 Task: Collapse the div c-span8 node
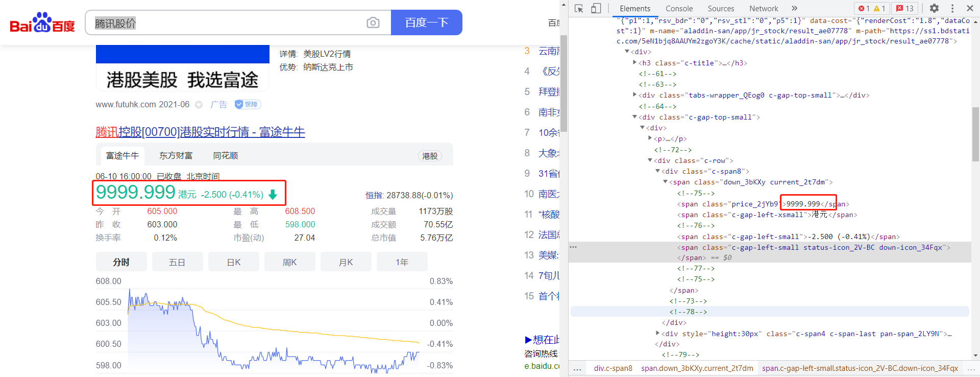point(658,171)
